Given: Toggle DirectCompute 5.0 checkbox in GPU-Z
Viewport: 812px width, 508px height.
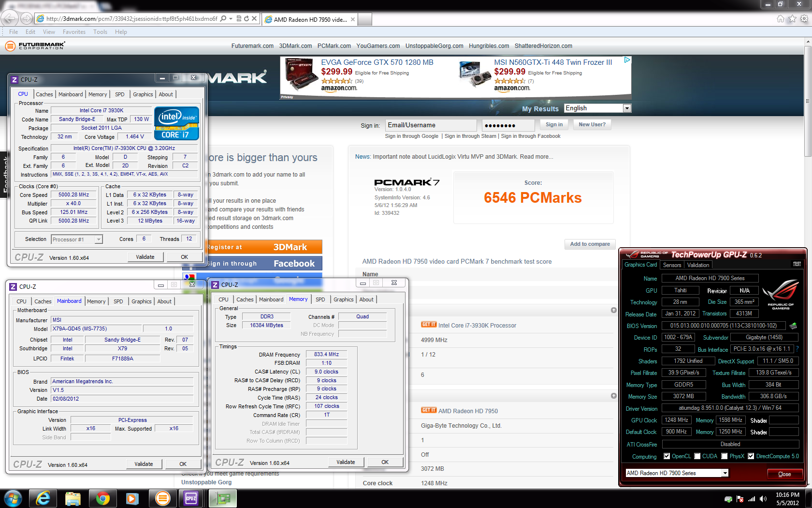Looking at the screenshot, I should point(751,456).
